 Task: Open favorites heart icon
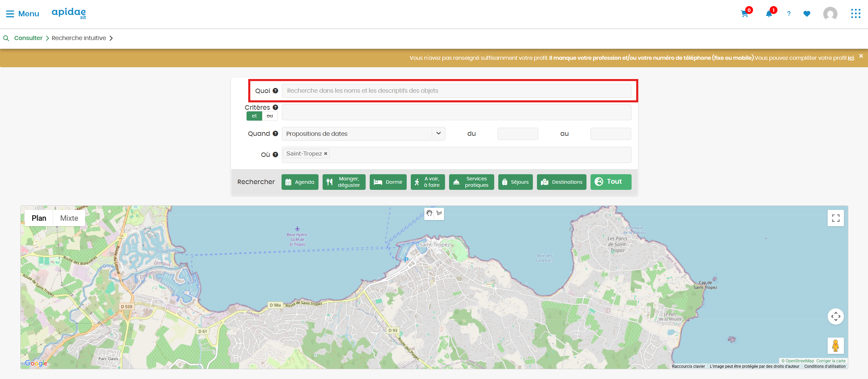point(807,14)
